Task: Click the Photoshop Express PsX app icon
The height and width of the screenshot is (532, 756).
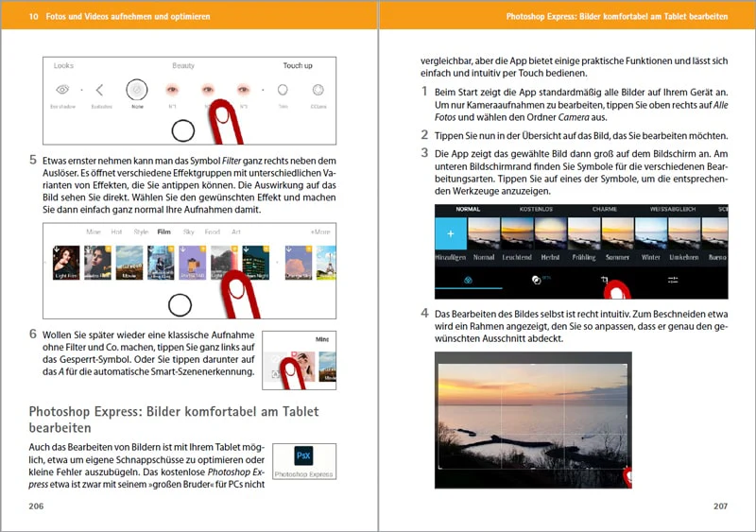Action: pos(303,455)
